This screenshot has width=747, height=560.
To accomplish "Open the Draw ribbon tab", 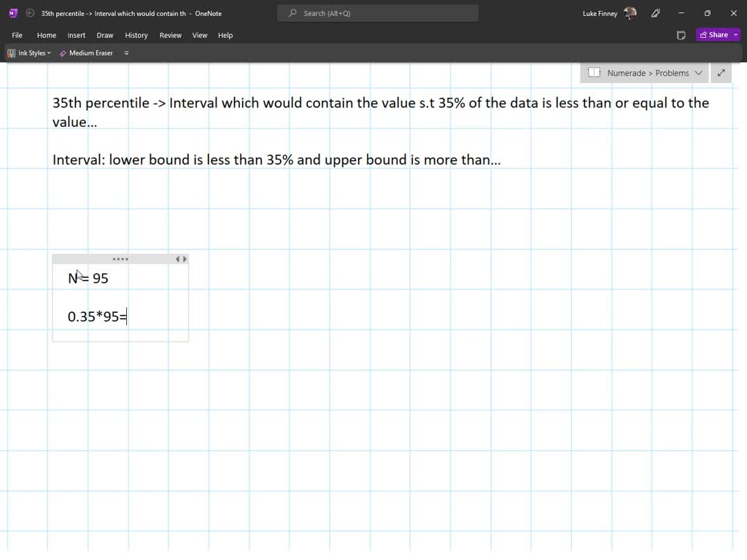I will [x=105, y=35].
